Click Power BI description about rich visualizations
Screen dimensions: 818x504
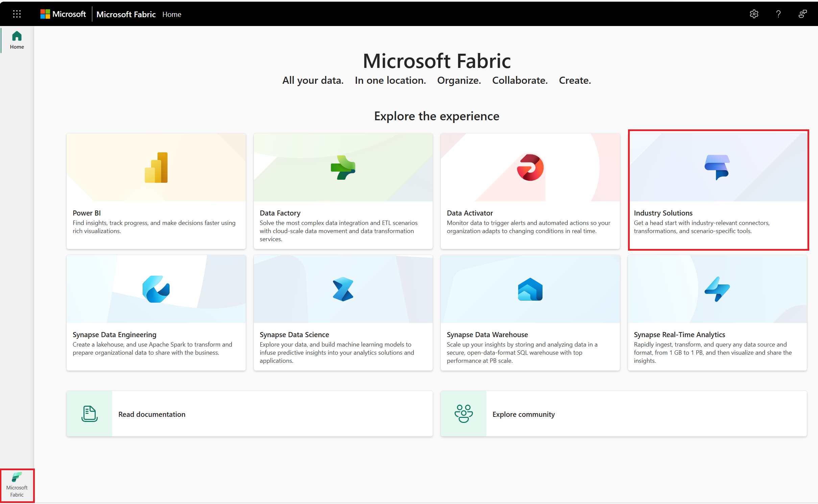154,227
